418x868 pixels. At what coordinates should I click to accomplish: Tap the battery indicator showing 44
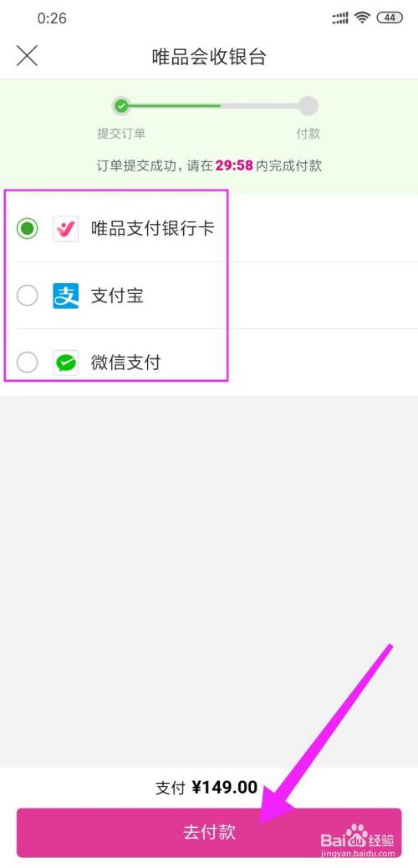click(x=390, y=18)
